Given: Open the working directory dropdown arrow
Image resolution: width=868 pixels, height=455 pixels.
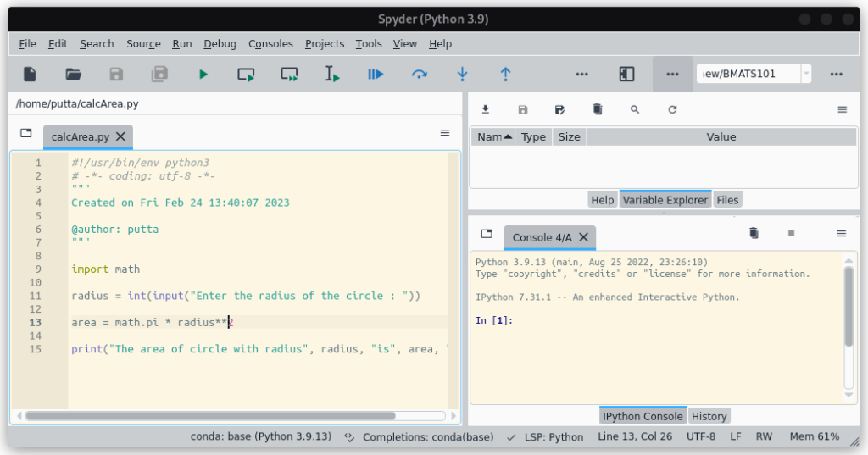Looking at the screenshot, I should pyautogui.click(x=806, y=74).
